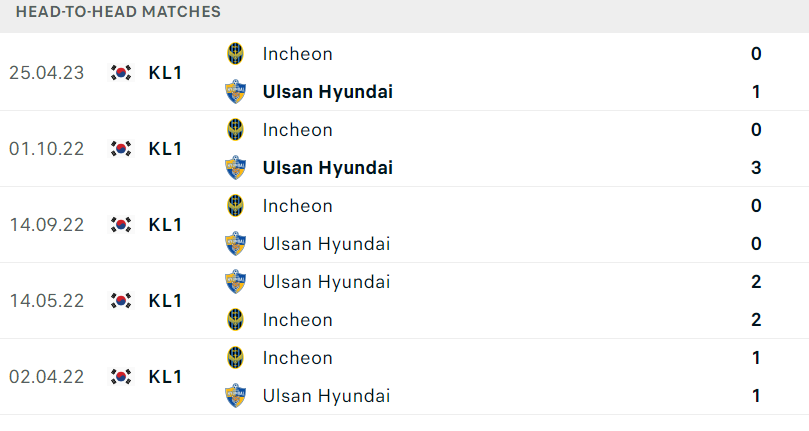Click Ulsan Hyundai score 3 in 01.10.22 match
This screenshot has height=431, width=809.
(756, 168)
